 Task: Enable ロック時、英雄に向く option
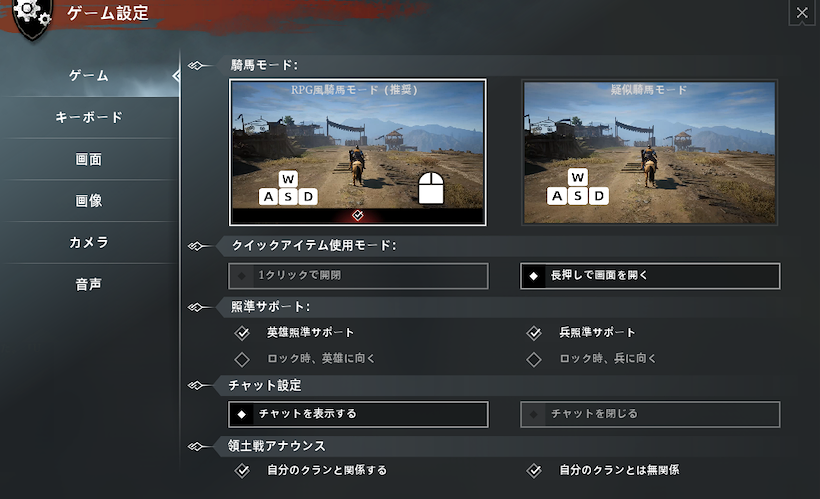(x=242, y=359)
